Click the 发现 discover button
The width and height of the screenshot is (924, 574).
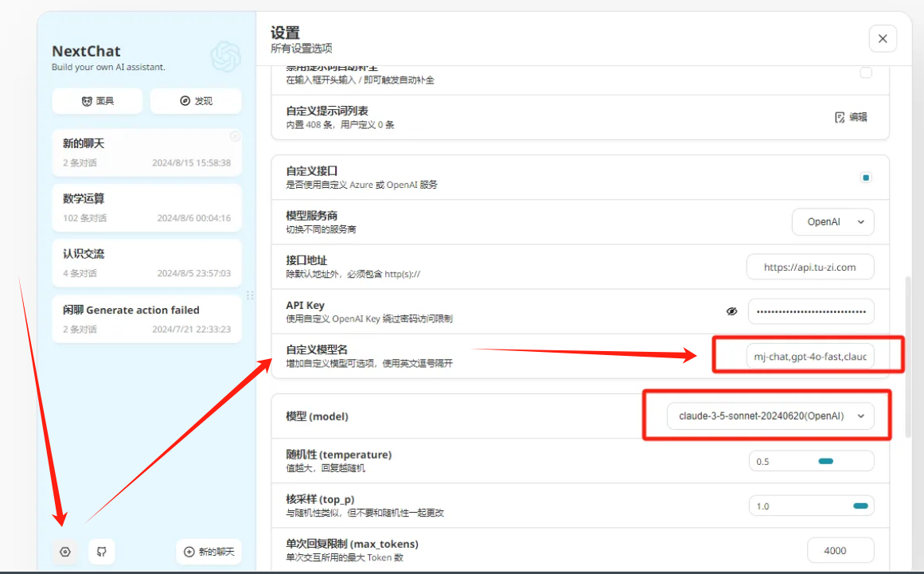[196, 101]
